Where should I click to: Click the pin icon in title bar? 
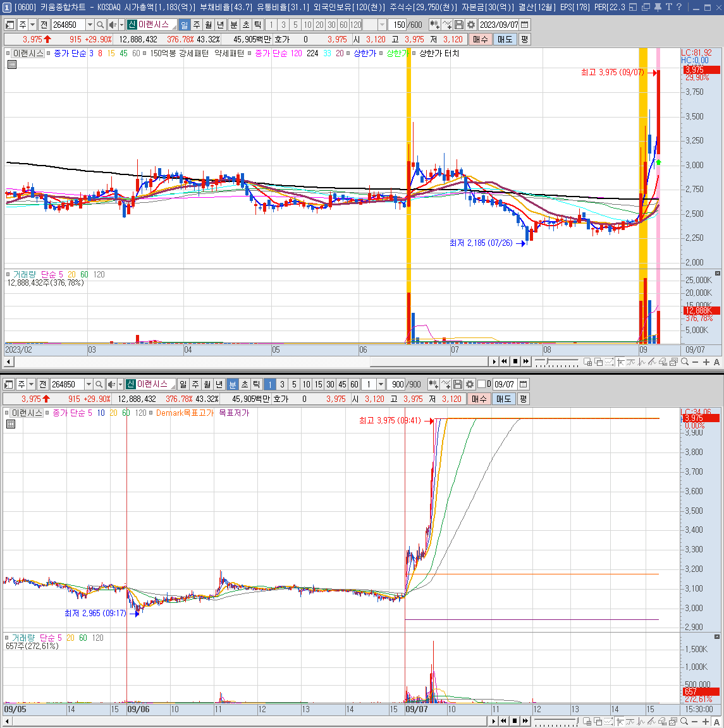pyautogui.click(x=658, y=7)
